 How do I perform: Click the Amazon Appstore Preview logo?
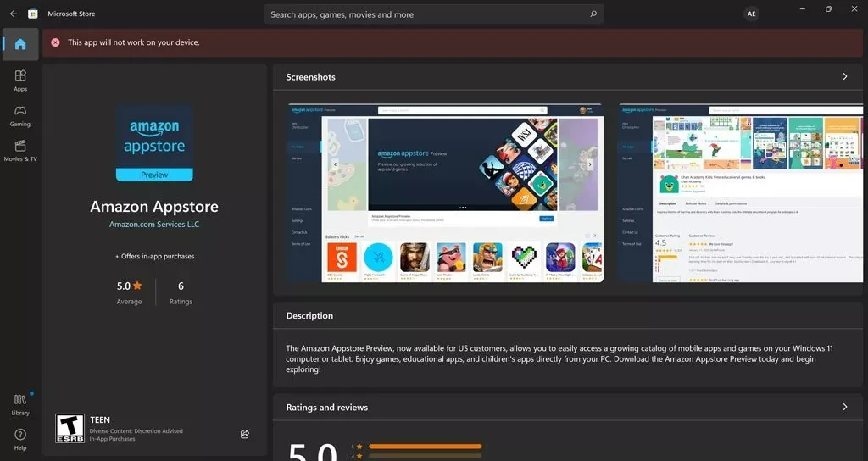(154, 143)
